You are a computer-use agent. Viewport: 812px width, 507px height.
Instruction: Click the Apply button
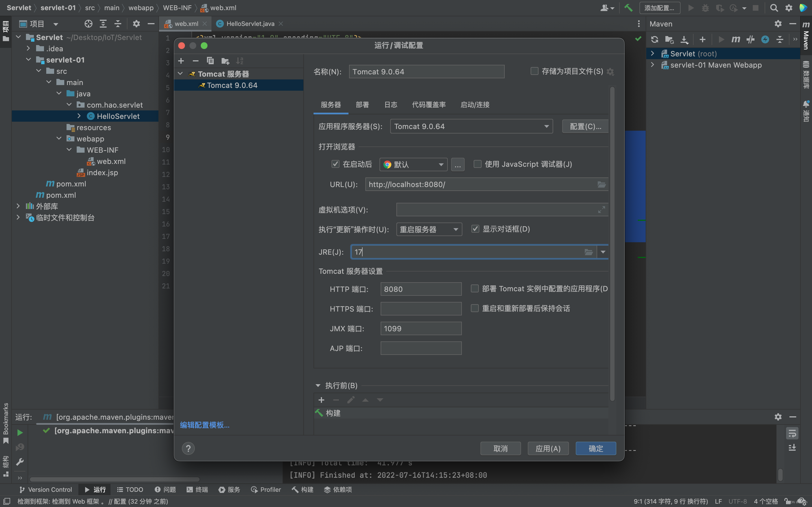(548, 448)
